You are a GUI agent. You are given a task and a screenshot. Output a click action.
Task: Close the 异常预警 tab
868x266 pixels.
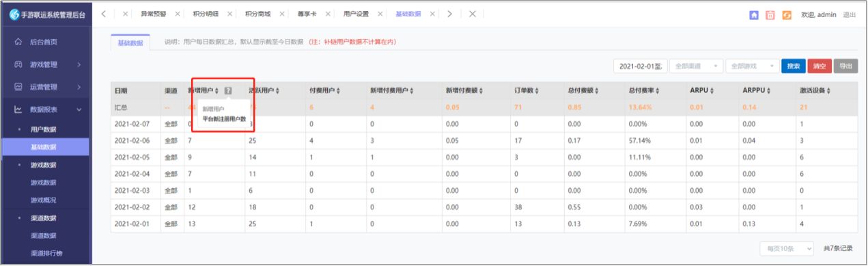[178, 14]
